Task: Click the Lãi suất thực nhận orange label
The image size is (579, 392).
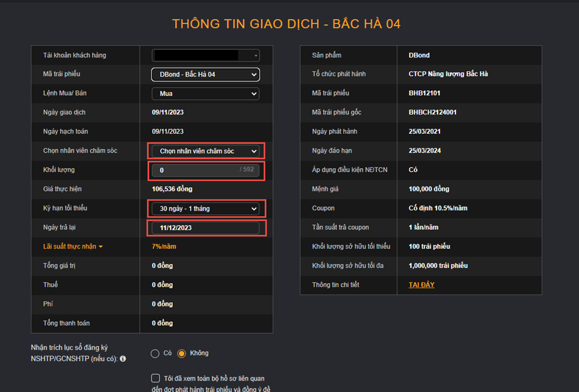Action: pyautogui.click(x=69, y=246)
